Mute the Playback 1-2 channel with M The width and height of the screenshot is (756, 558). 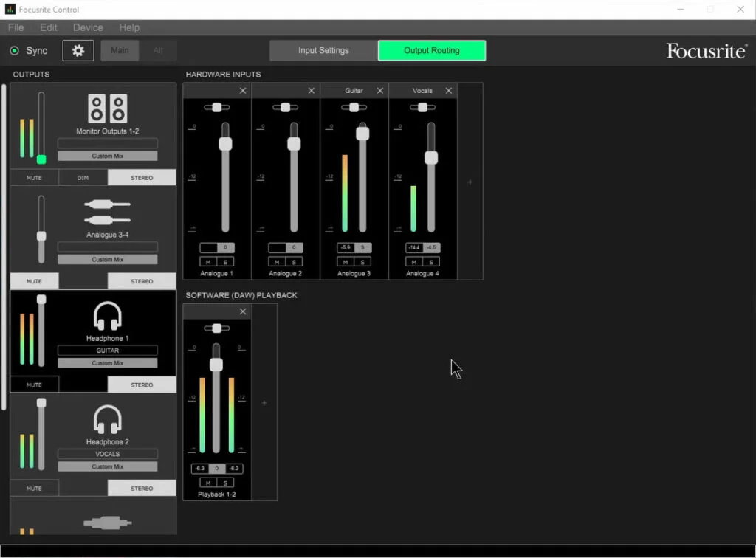coord(208,483)
